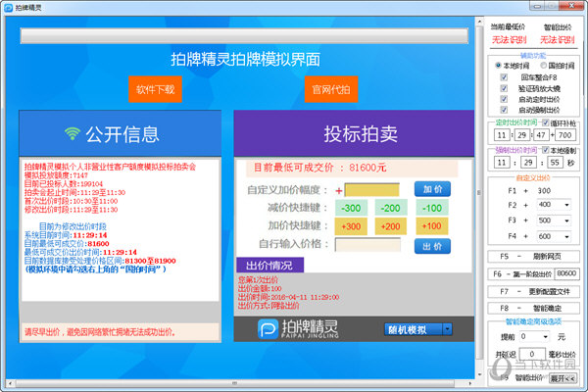Viewport: 588px width, 392px height.
Task: Click the 出价情况 purple tab
Action: click(x=269, y=266)
